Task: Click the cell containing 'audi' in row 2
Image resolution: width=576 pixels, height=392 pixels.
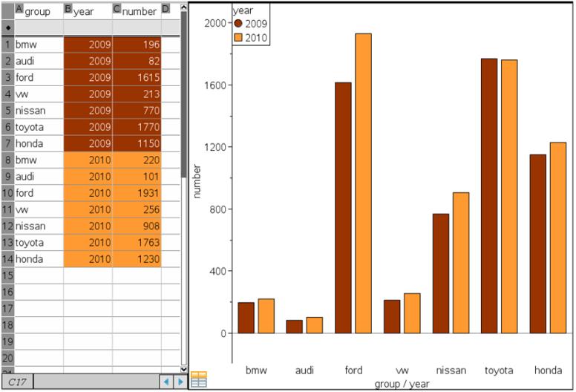Action: click(39, 61)
